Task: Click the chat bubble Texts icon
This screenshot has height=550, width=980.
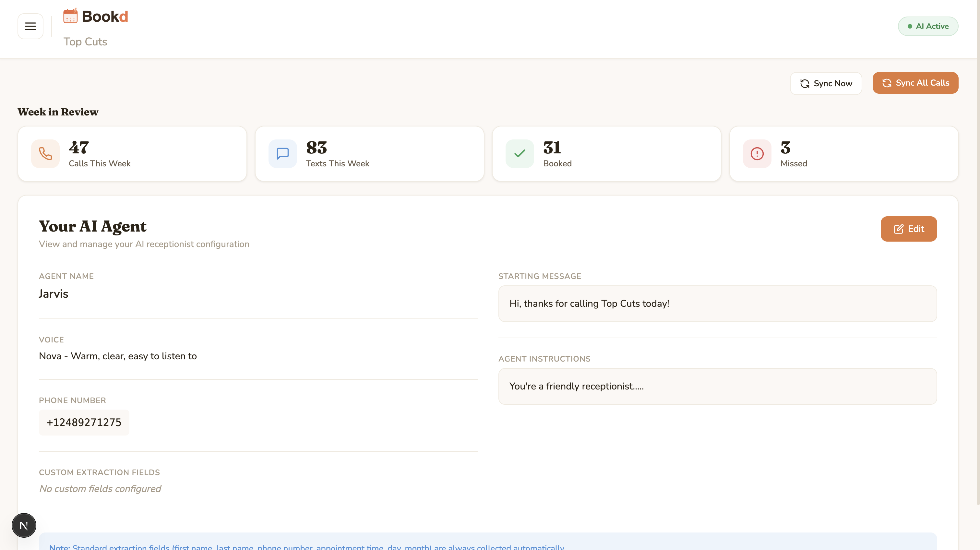Action: pyautogui.click(x=282, y=154)
